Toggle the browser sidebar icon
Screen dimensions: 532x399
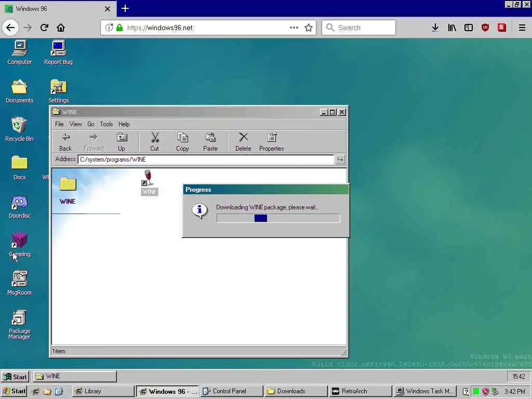click(469, 28)
